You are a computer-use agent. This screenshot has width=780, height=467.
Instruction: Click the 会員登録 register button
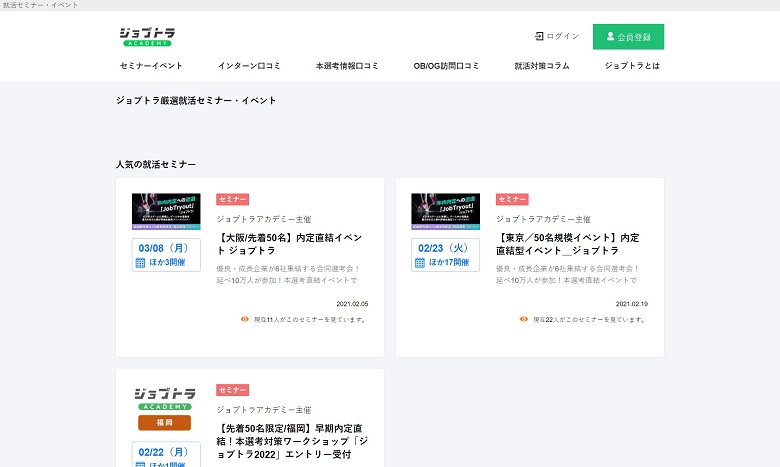click(x=628, y=37)
